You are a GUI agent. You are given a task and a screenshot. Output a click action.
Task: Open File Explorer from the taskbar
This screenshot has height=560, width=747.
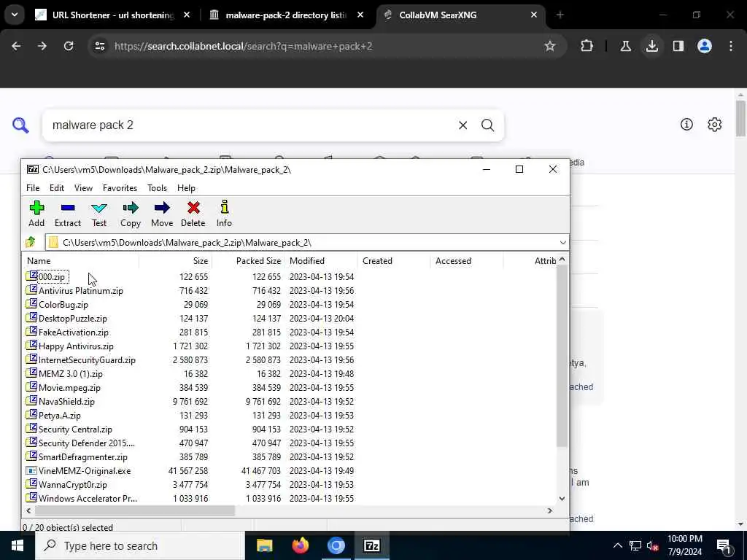point(264,545)
